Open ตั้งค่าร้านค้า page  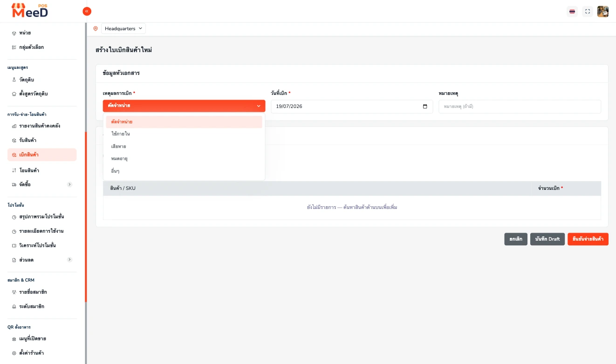click(x=42, y=353)
